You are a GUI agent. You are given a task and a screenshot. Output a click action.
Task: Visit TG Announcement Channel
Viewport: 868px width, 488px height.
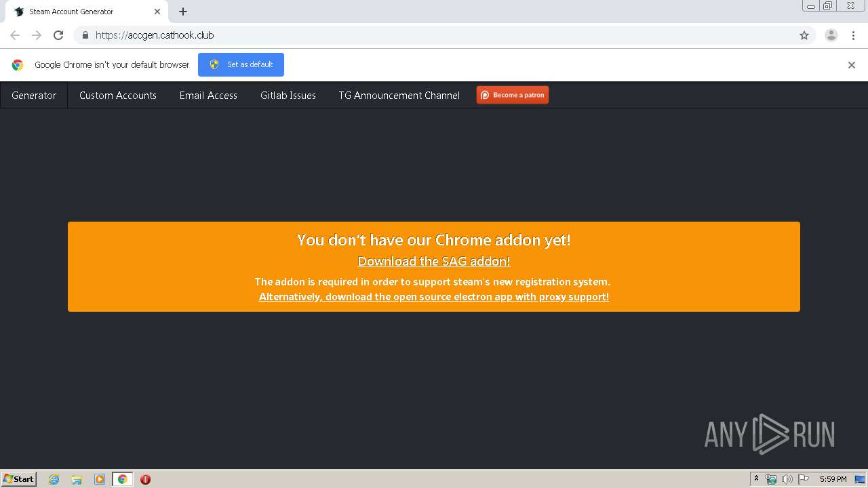tap(399, 96)
